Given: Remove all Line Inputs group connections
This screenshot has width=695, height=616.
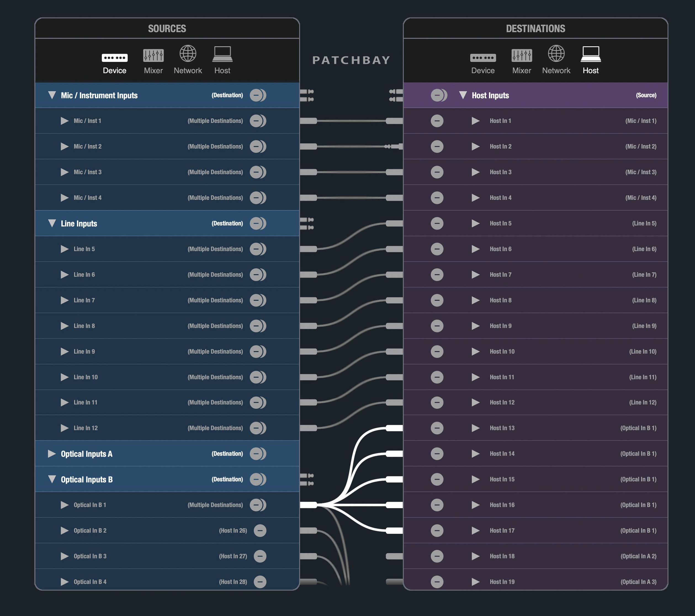Looking at the screenshot, I should [x=258, y=223].
